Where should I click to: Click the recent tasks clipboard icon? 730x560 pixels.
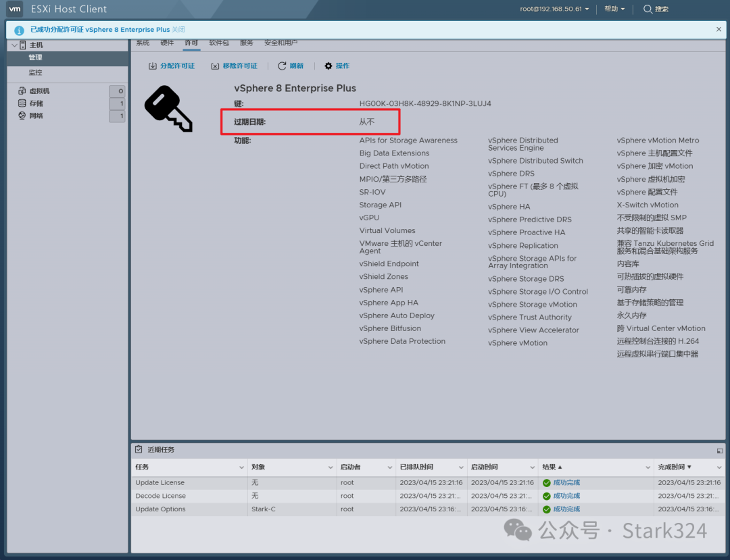pos(139,449)
